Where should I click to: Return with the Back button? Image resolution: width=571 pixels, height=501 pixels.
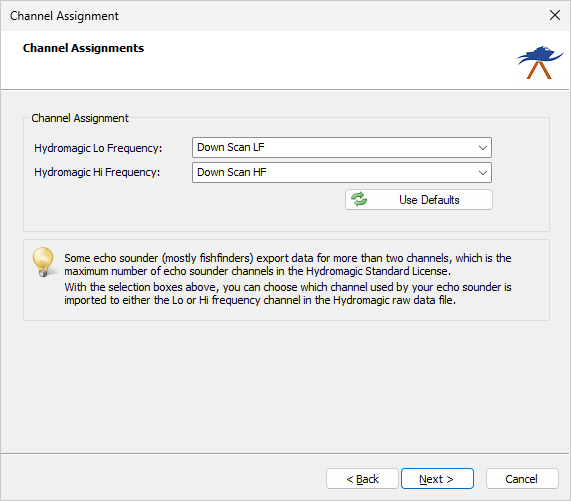click(362, 478)
